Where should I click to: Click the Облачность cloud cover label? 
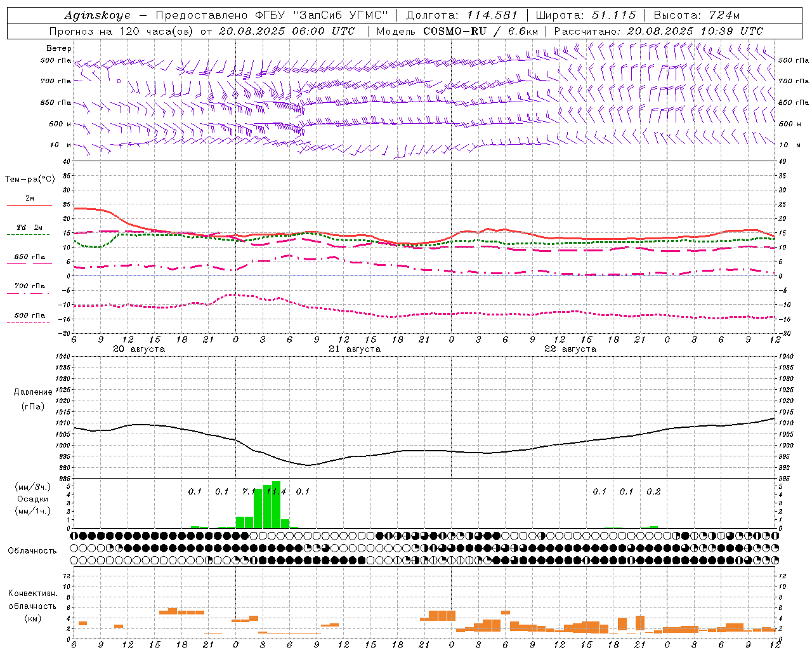click(32, 550)
